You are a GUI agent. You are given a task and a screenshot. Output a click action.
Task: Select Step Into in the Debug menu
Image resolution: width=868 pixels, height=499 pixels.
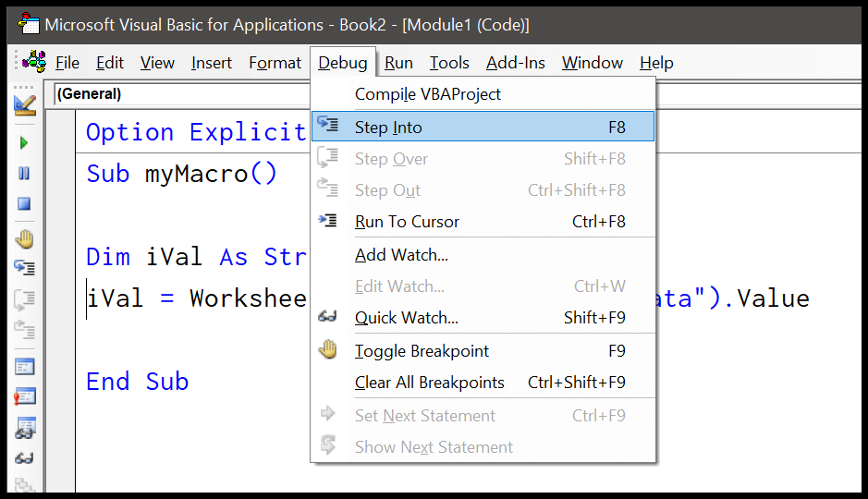388,128
